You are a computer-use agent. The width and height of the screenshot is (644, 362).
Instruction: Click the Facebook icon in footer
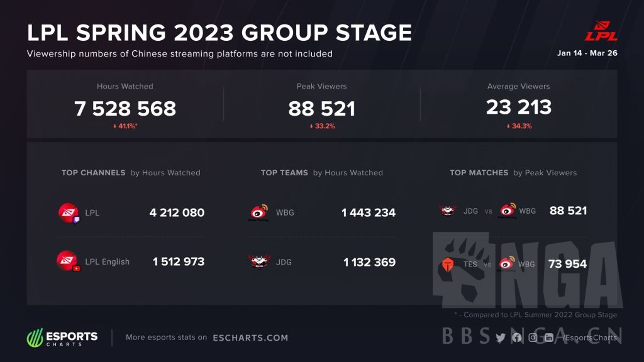click(x=517, y=337)
